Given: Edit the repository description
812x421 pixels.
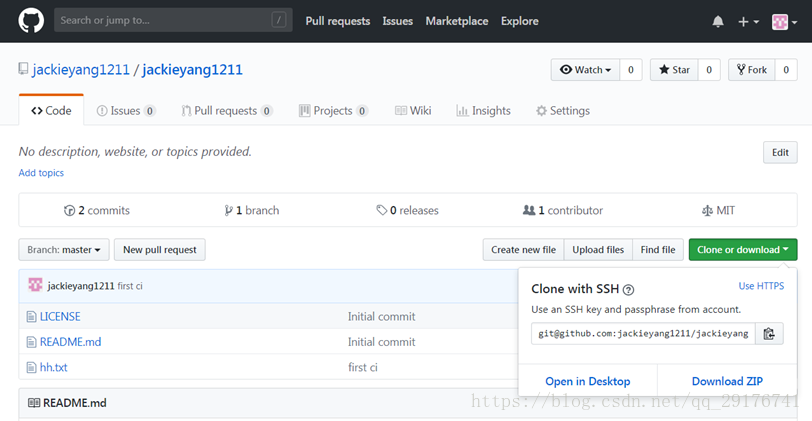Looking at the screenshot, I should point(780,152).
